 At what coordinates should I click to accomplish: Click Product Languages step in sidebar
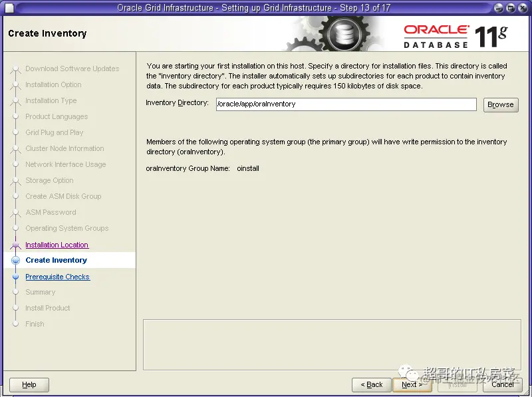[x=57, y=116]
